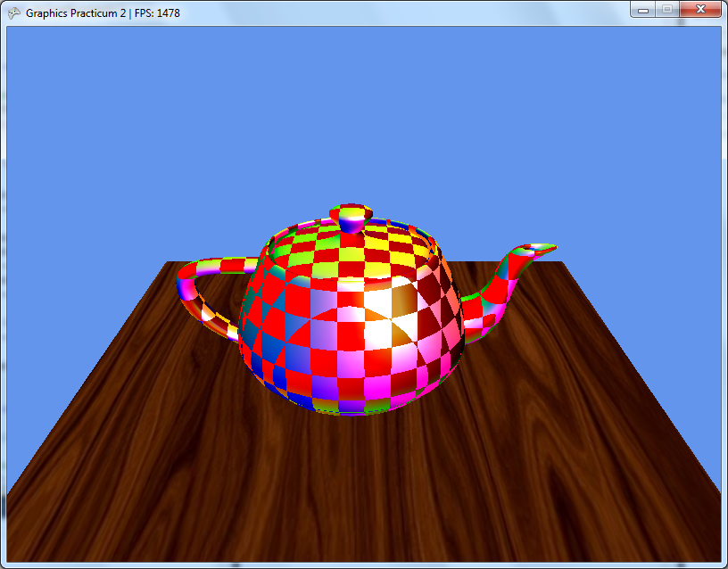Close the Graphics Practicum window

pyautogui.click(x=700, y=9)
